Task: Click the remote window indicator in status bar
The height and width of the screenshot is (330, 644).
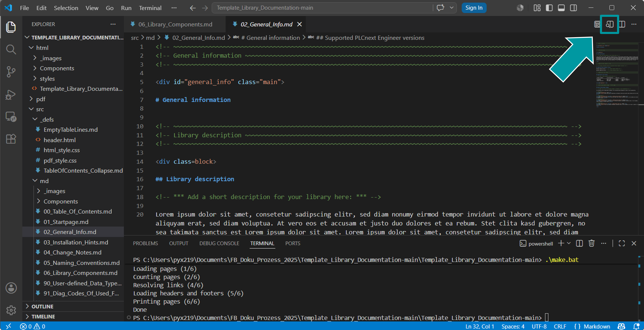Action: [8, 326]
